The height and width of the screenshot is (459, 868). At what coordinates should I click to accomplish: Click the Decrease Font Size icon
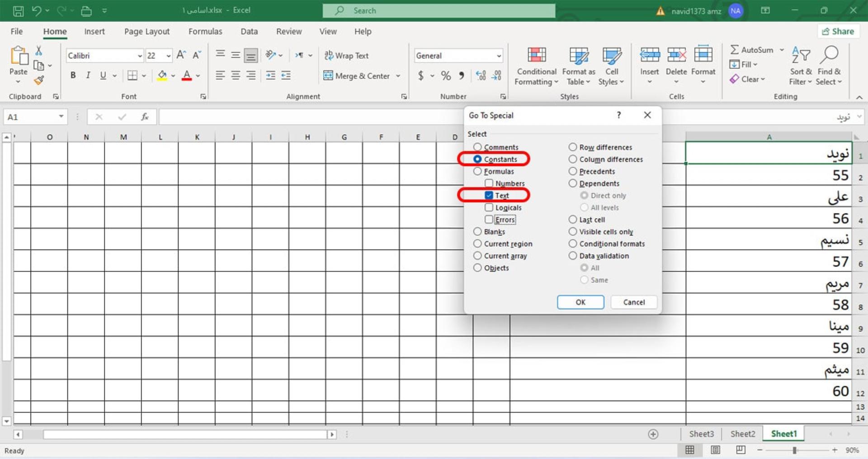(197, 55)
